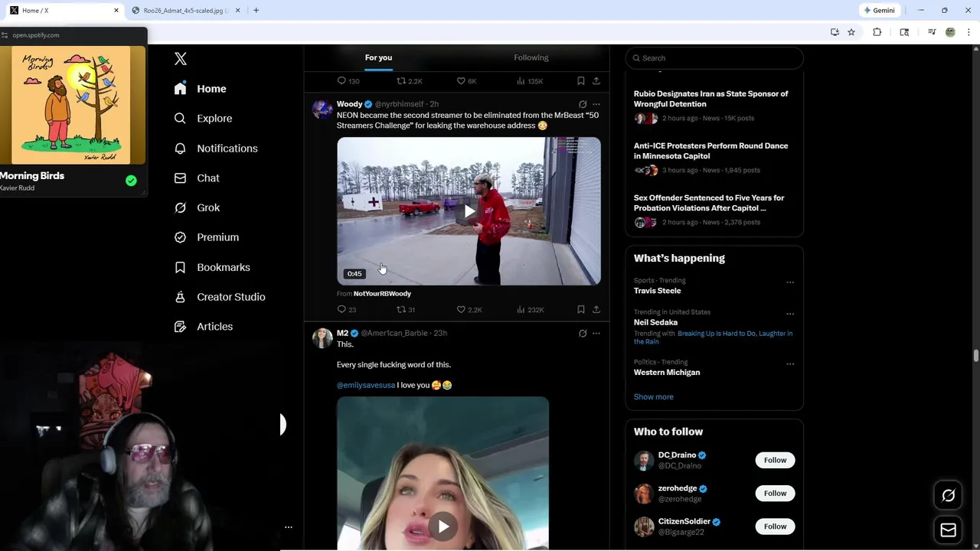Bookmark this page with star icon
Image resolution: width=980 pixels, height=551 pixels.
pyautogui.click(x=851, y=32)
